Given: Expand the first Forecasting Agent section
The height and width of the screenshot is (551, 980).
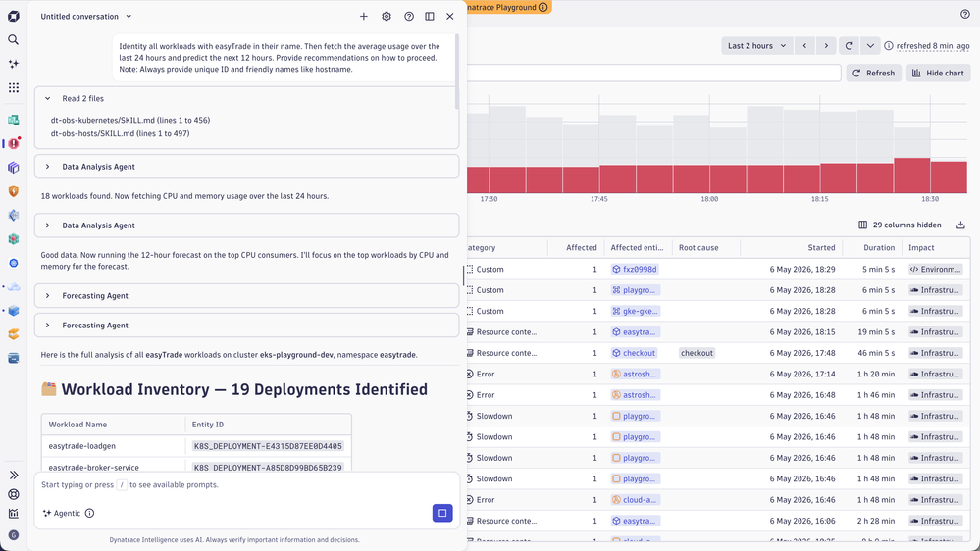Looking at the screenshot, I should 246,296.
